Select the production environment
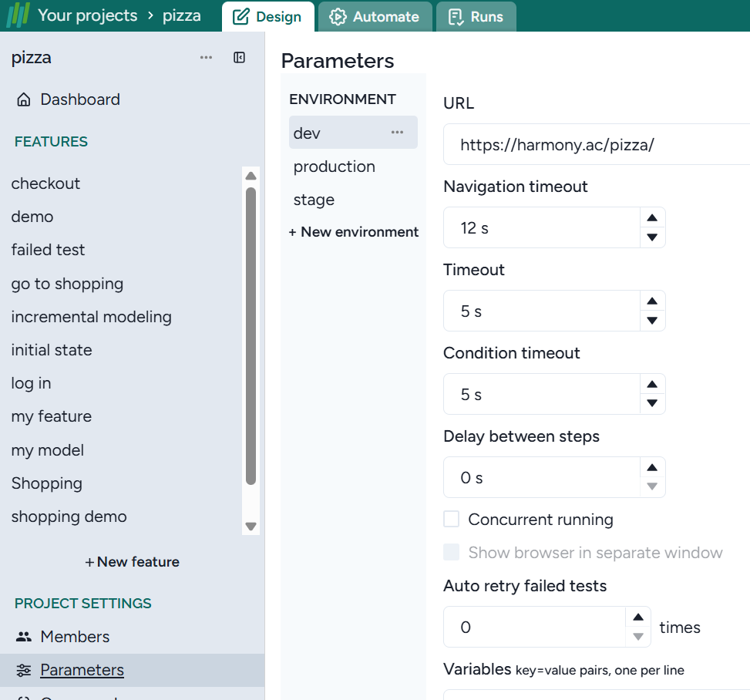750x700 pixels. (335, 167)
